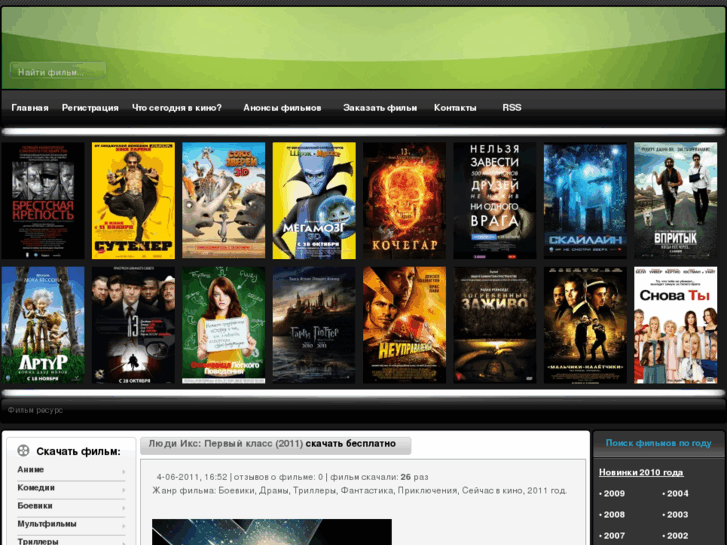Image resolution: width=727 pixels, height=545 pixels.
Task: Select Заказать фильм menu item
Action: click(380, 108)
